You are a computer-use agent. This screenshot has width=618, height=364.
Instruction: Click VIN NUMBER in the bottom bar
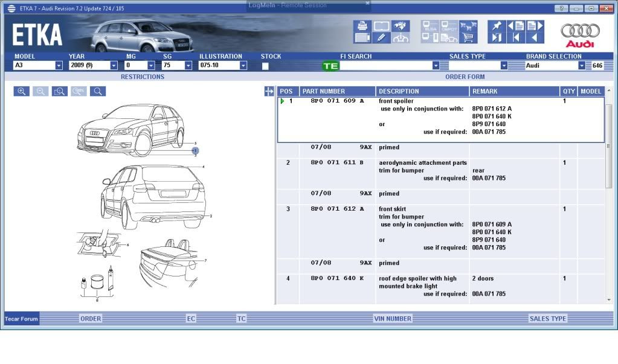(393, 319)
